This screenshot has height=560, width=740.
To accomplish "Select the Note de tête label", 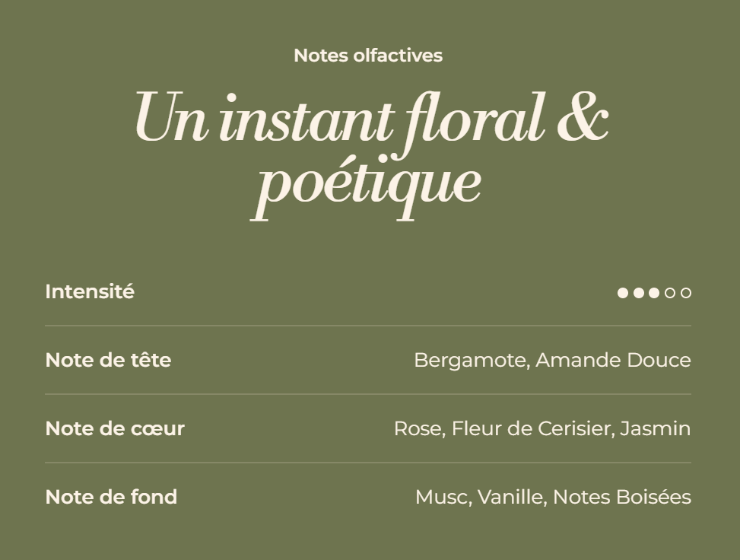I will [108, 360].
